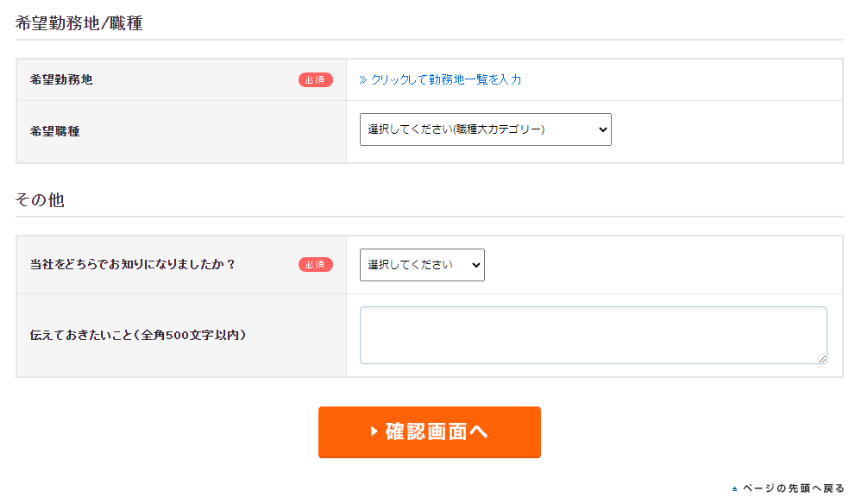Viewport: 868px width, 504px height.
Task: Click the up-arrow icon beside ページの先頭へ戻る
Action: click(x=734, y=489)
